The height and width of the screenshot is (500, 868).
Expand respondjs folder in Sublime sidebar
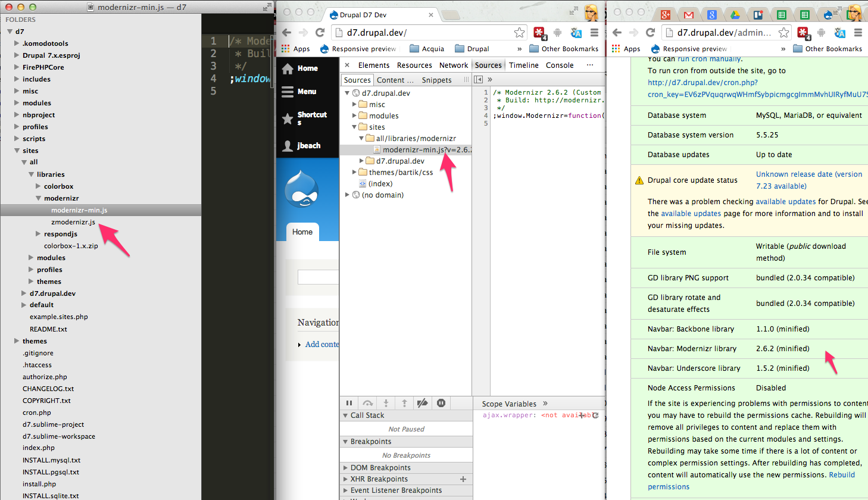pos(39,234)
